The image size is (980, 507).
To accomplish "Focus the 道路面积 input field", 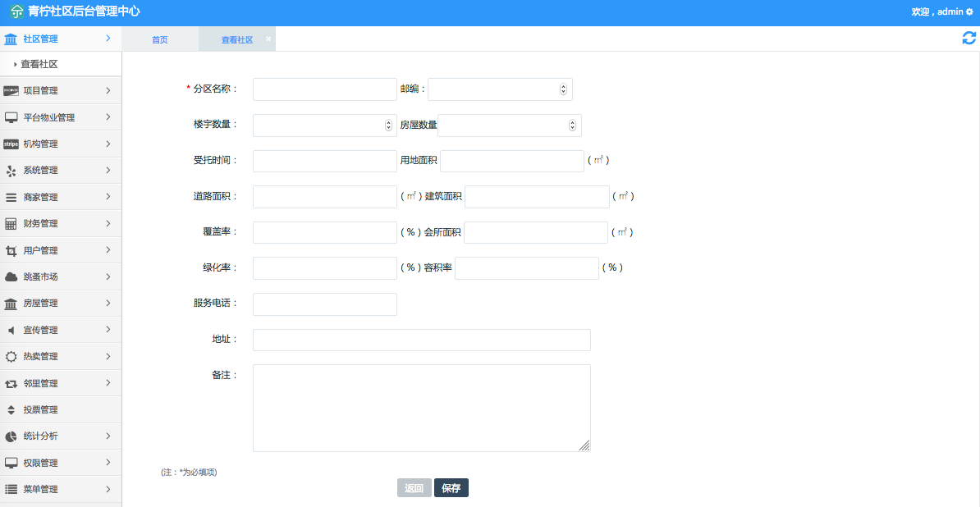I will click(325, 197).
